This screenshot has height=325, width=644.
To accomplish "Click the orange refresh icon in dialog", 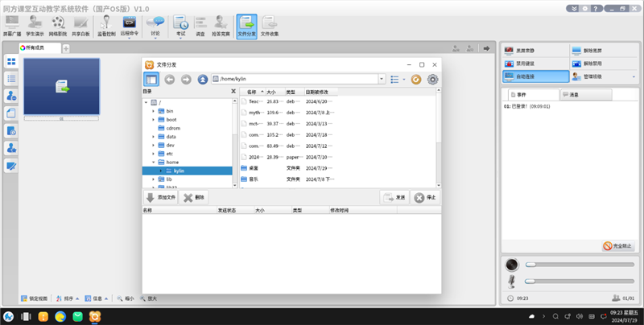I will point(416,80).
